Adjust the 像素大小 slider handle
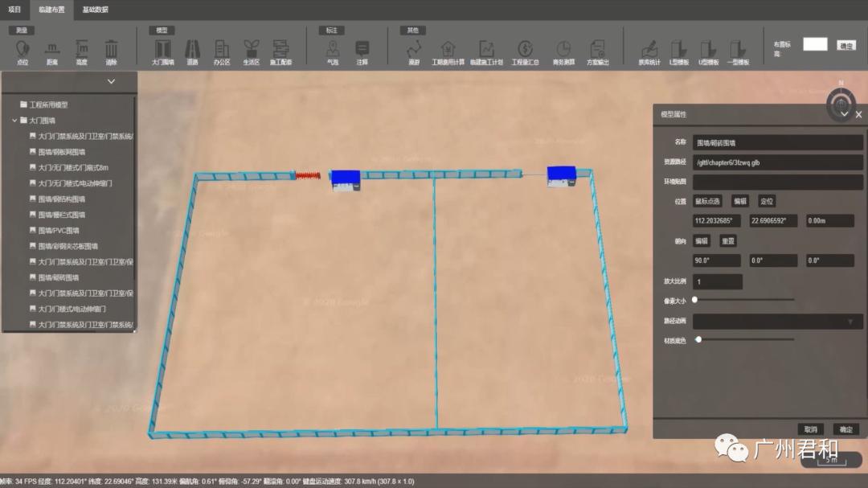The image size is (868, 488). [694, 299]
